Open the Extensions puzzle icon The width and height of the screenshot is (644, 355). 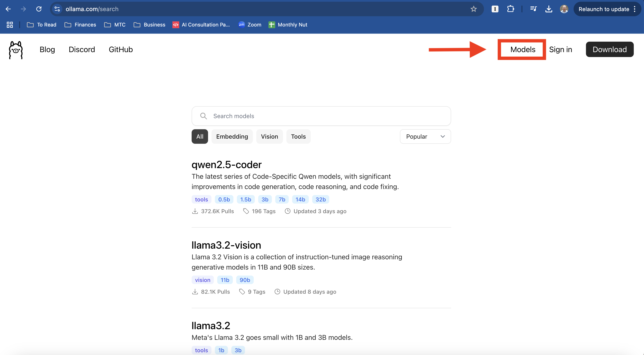click(x=510, y=9)
